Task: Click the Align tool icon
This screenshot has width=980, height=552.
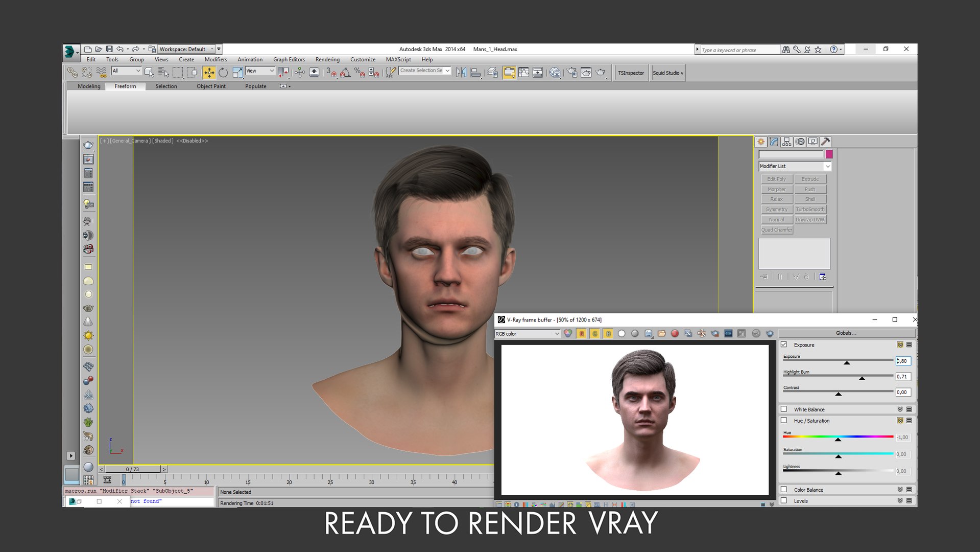Action: point(475,73)
